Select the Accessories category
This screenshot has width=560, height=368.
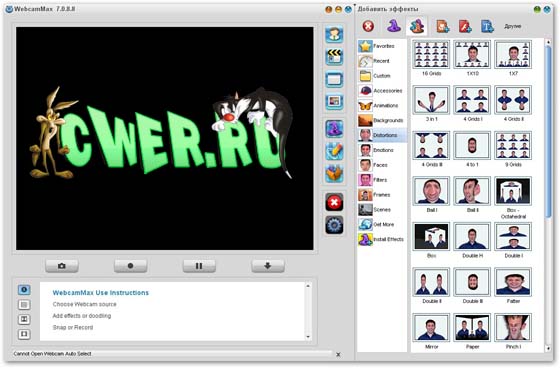pyautogui.click(x=382, y=91)
